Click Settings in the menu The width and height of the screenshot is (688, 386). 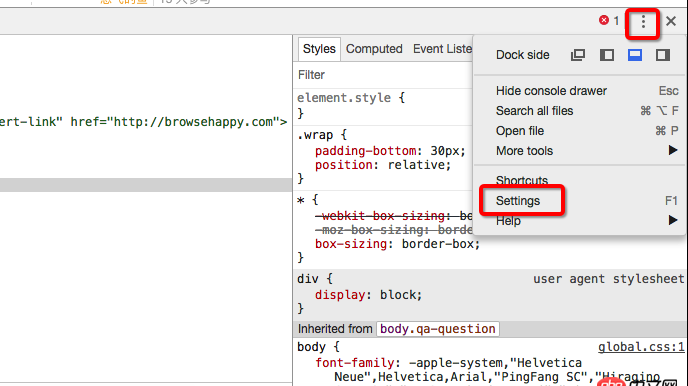[x=518, y=201]
